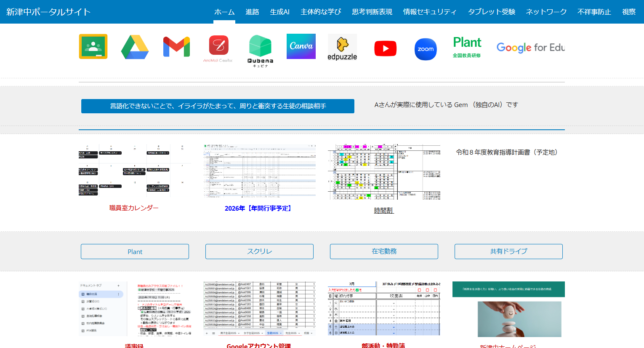Open the 視察 menu item

point(629,12)
